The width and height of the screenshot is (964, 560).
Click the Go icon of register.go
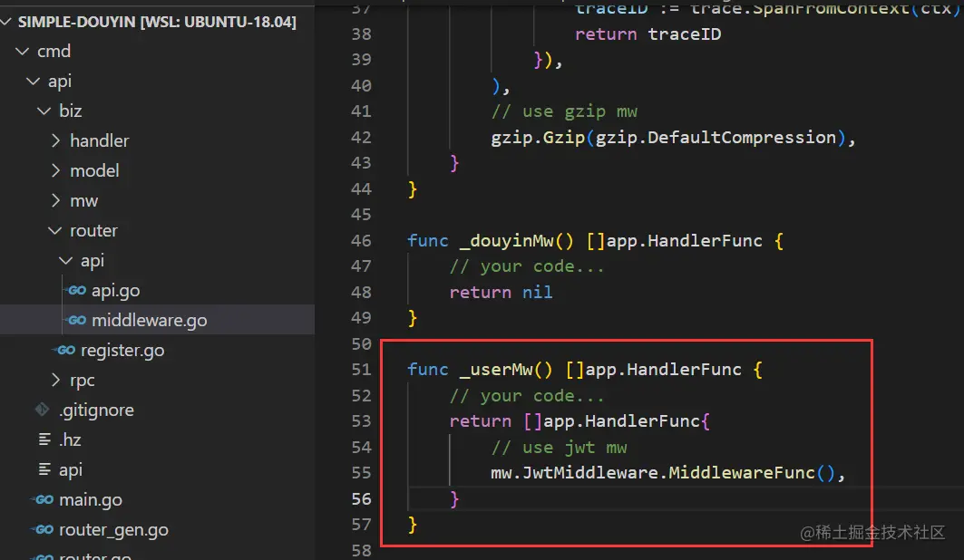coord(66,351)
